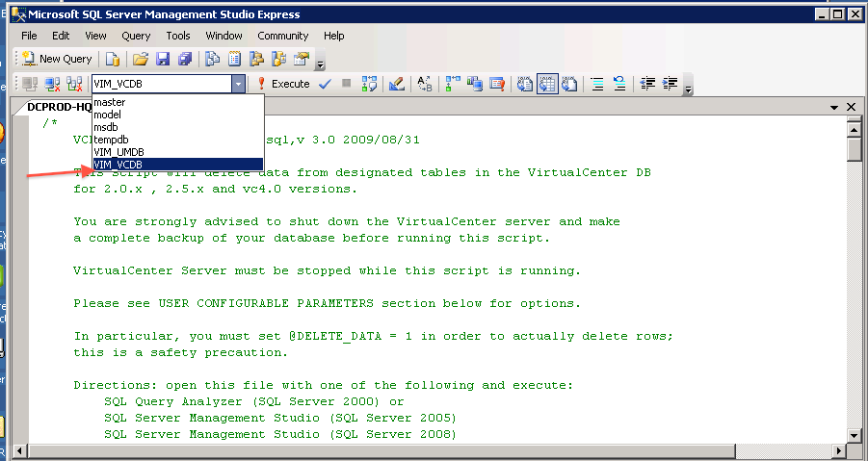Select master in database list
Screen dimensions: 868x461
pyautogui.click(x=177, y=102)
